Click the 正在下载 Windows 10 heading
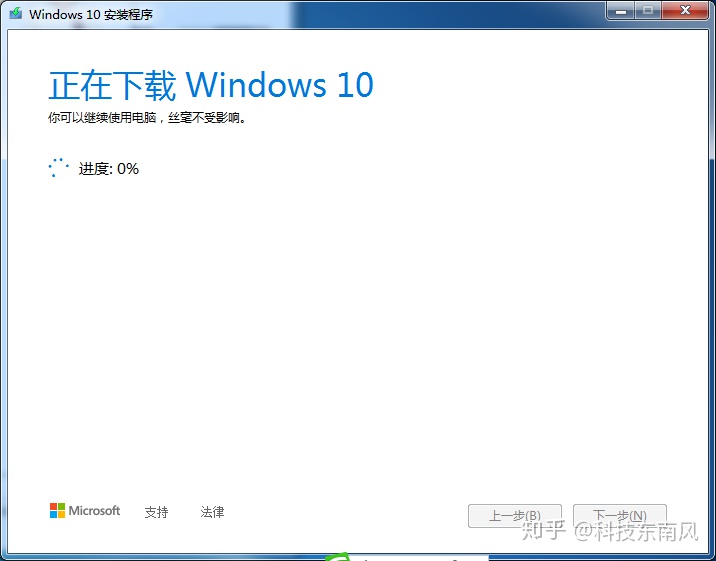716x561 pixels. (x=211, y=85)
